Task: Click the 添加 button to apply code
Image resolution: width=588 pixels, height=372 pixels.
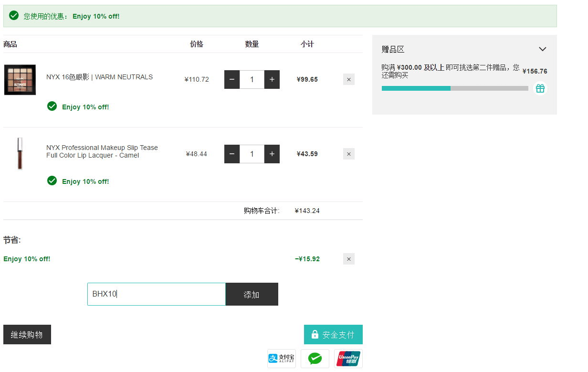Action: pos(252,294)
